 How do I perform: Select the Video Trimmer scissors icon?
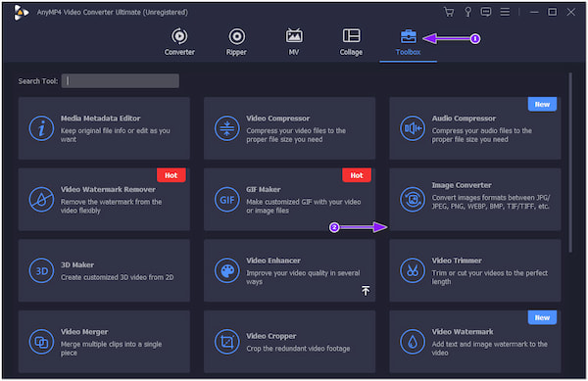tap(413, 270)
